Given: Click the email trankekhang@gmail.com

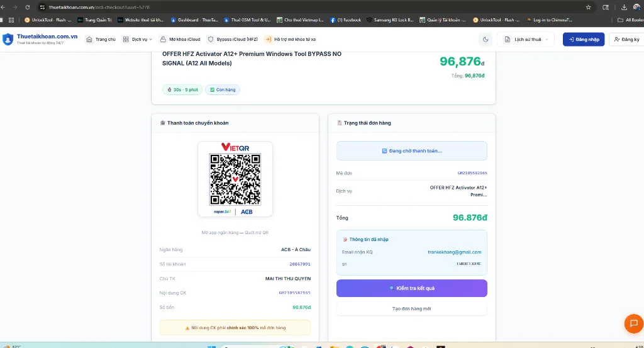Looking at the screenshot, I should pyautogui.click(x=454, y=252).
